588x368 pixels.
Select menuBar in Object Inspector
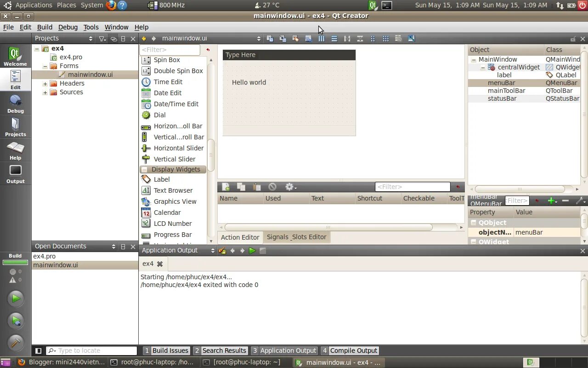[524, 83]
